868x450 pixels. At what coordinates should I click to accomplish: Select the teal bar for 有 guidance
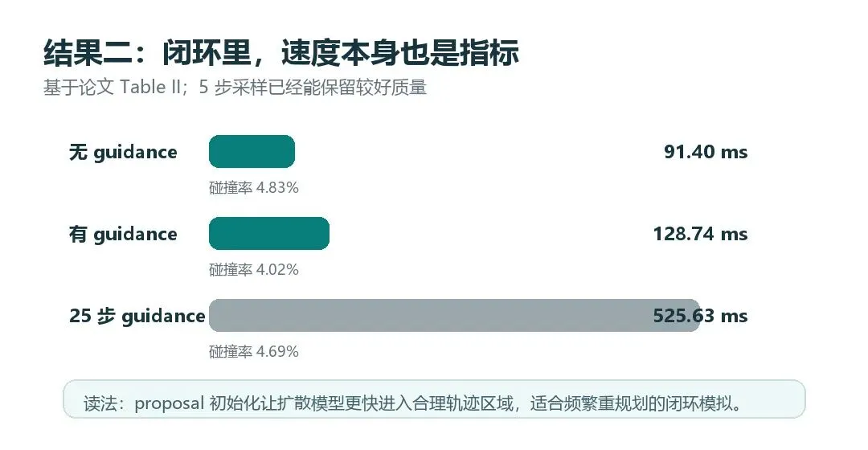pyautogui.click(x=269, y=233)
